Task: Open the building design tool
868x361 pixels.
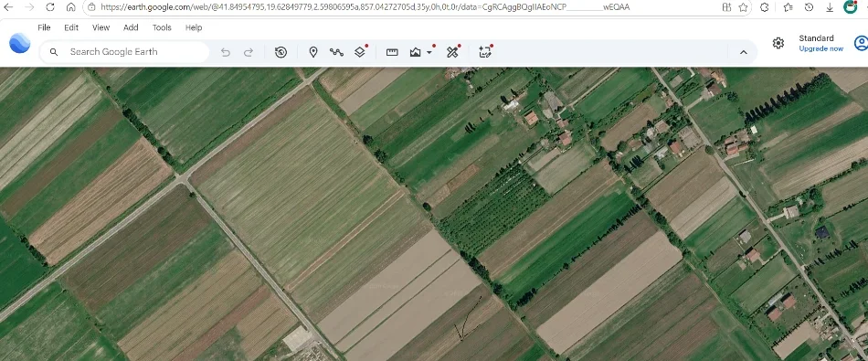Action: [x=415, y=52]
